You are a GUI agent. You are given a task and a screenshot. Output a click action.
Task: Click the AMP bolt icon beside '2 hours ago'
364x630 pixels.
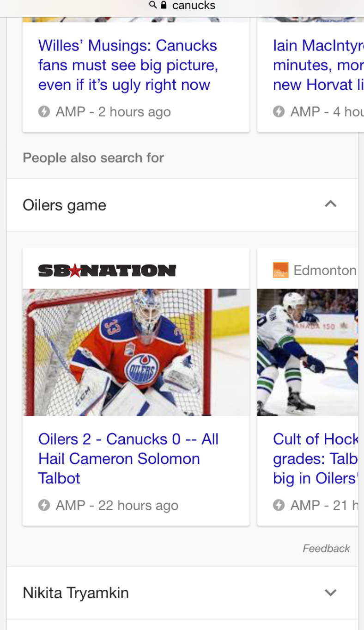pyautogui.click(x=44, y=111)
